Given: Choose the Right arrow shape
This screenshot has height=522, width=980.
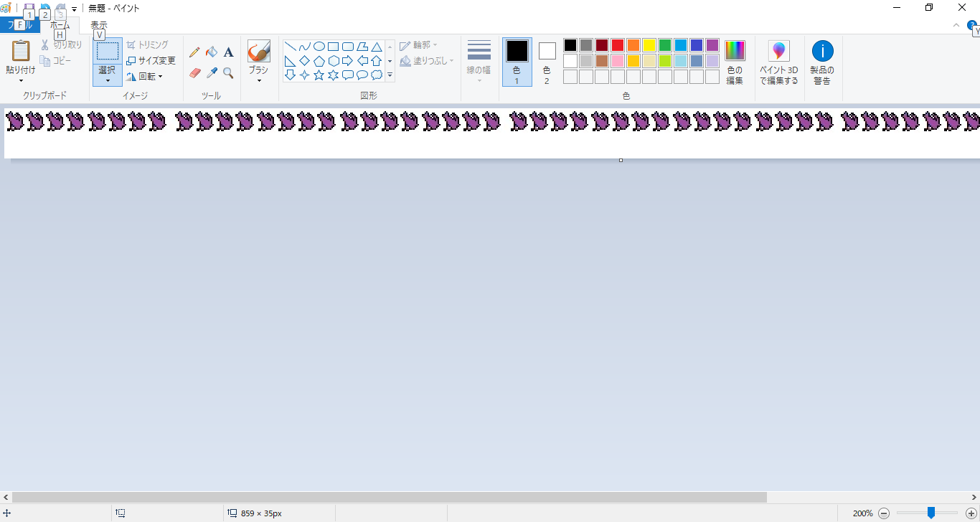Looking at the screenshot, I should click(x=348, y=60).
